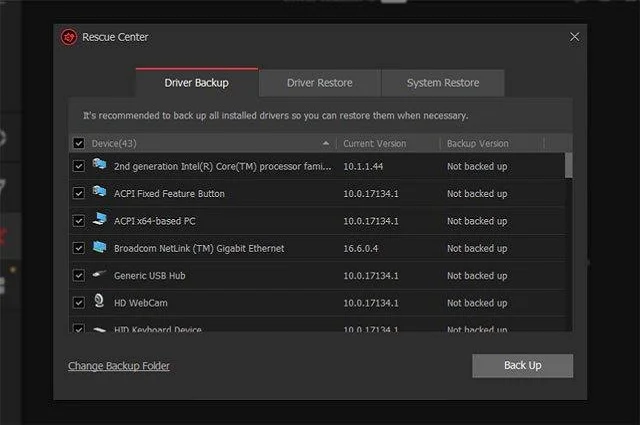
Task: Click the ACPI x64-based PC computer icon
Action: tap(99, 219)
